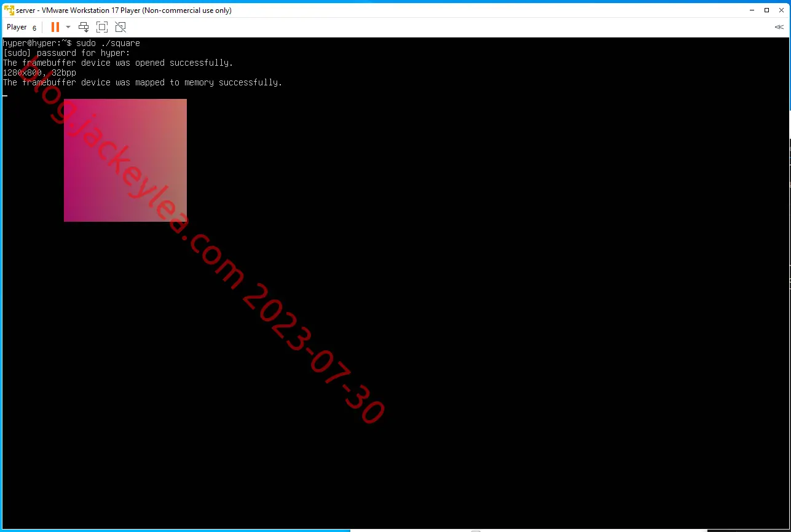The height and width of the screenshot is (532, 791).
Task: Click the pink gradient square in the console
Action: 125,160
